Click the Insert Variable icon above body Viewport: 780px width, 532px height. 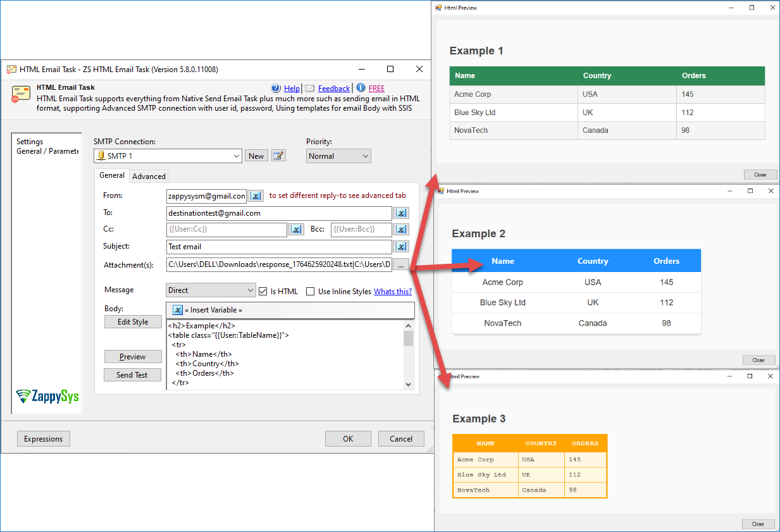pos(178,310)
